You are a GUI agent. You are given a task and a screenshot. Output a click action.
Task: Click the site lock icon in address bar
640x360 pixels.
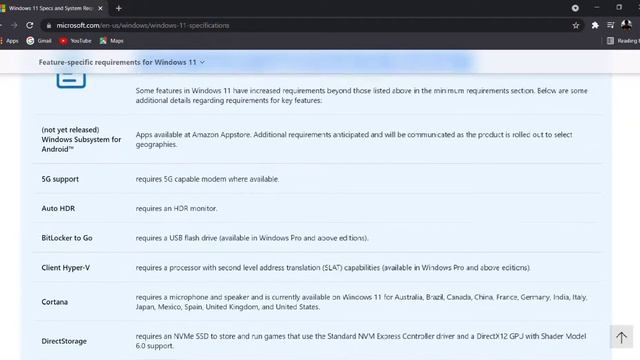coord(49,25)
